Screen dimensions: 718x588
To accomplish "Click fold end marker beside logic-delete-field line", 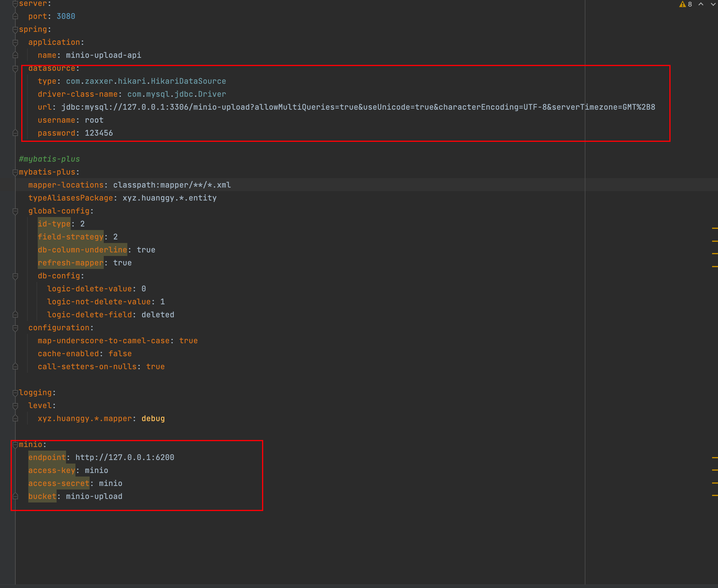I will click(x=15, y=315).
